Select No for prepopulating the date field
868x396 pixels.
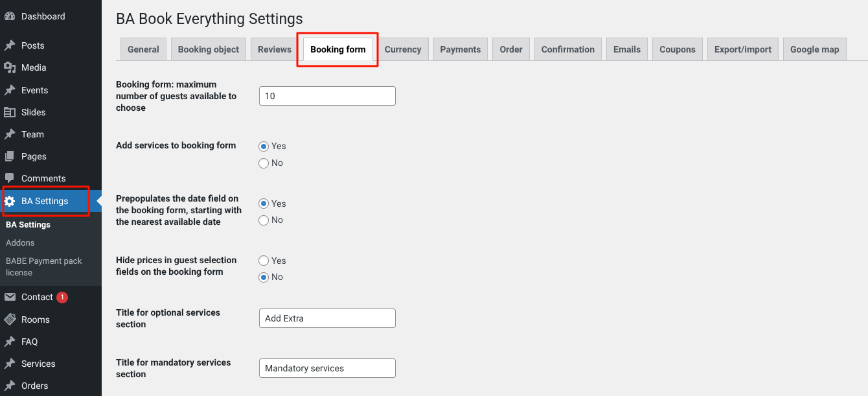(264, 220)
